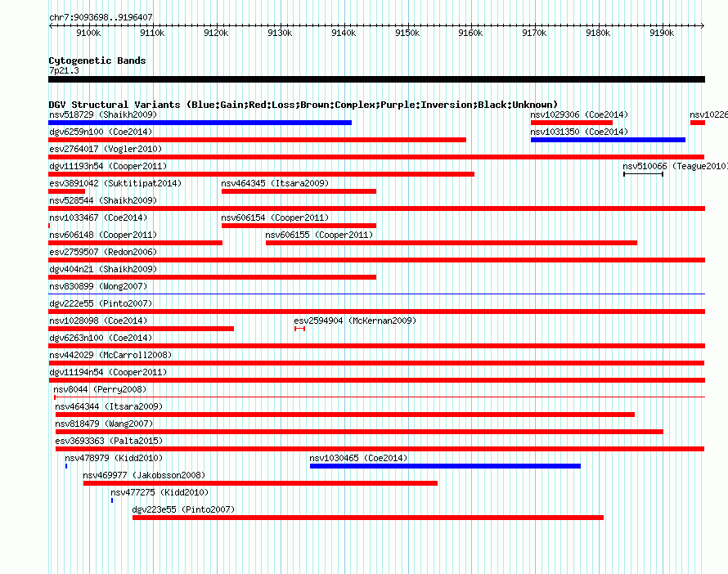Viewport: 728px width, 574px height.
Task: Click the 7p21.3 band name text
Action: coord(64,70)
